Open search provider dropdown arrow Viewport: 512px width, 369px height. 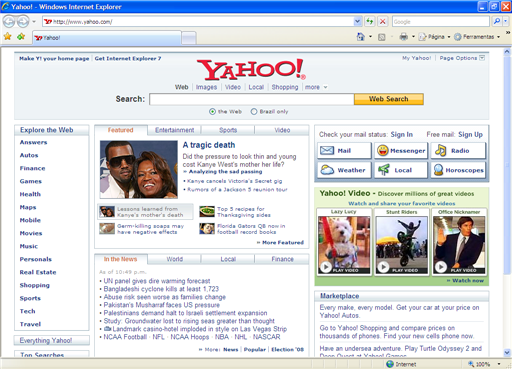(x=506, y=21)
